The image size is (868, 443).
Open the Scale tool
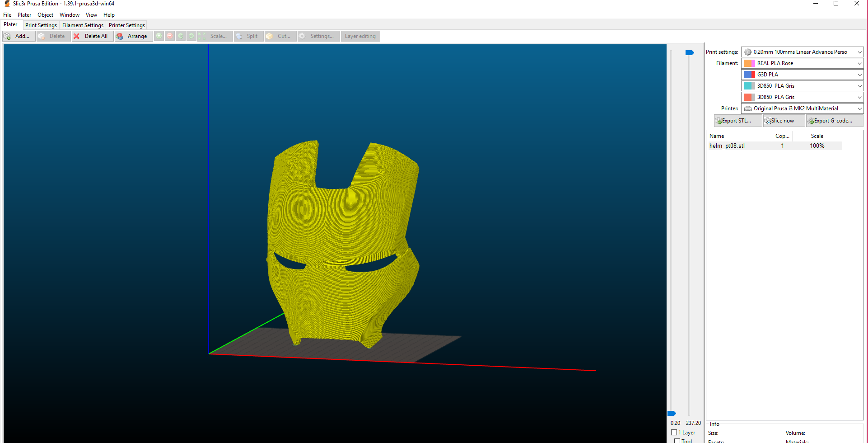coord(215,36)
